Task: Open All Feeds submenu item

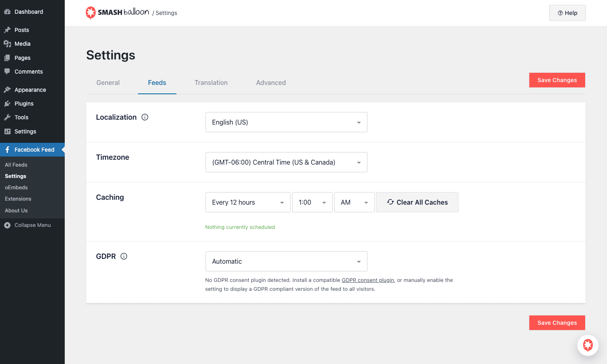Action: (16, 165)
